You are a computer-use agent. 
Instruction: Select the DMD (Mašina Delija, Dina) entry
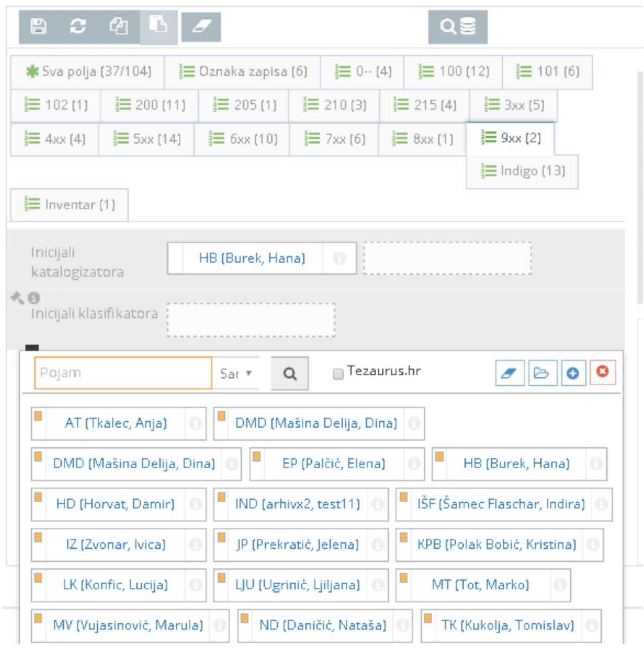tap(317, 424)
